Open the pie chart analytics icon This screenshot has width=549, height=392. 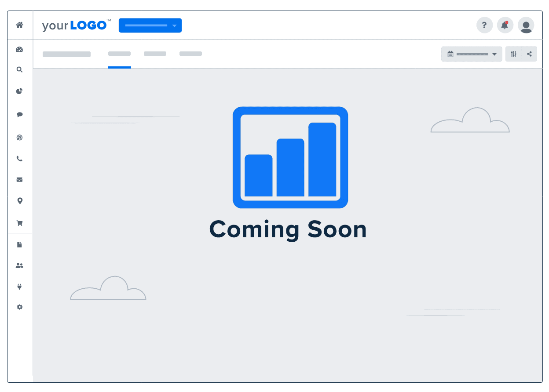[x=19, y=91]
